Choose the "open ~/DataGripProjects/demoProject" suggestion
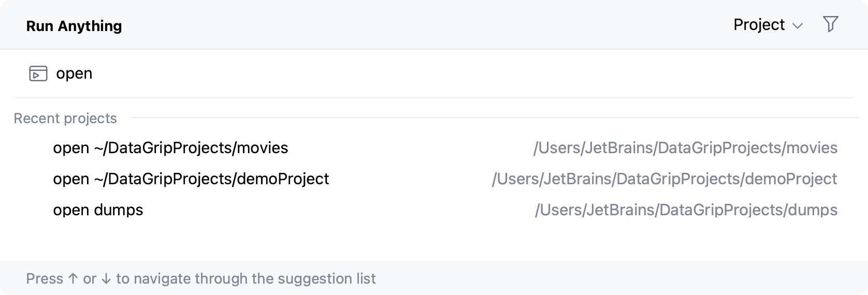 point(191,179)
